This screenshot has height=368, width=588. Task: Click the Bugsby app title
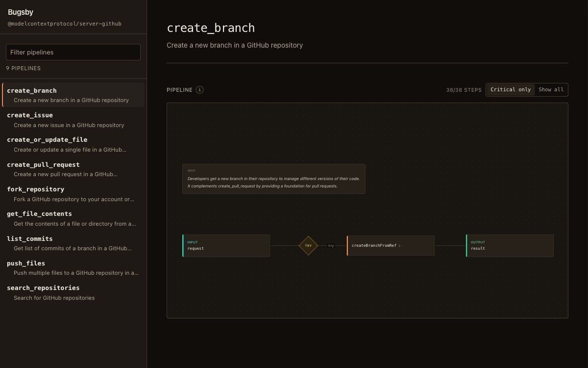coord(21,12)
